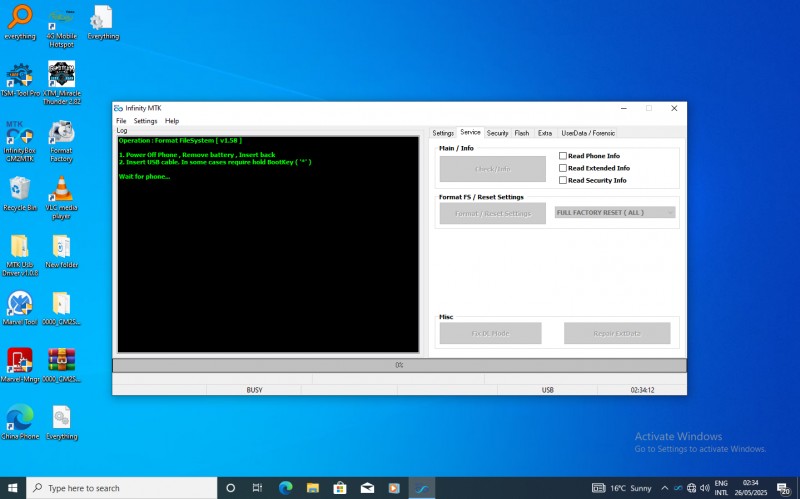Switch to the Security tab
This screenshot has height=499, width=800.
pyautogui.click(x=497, y=133)
